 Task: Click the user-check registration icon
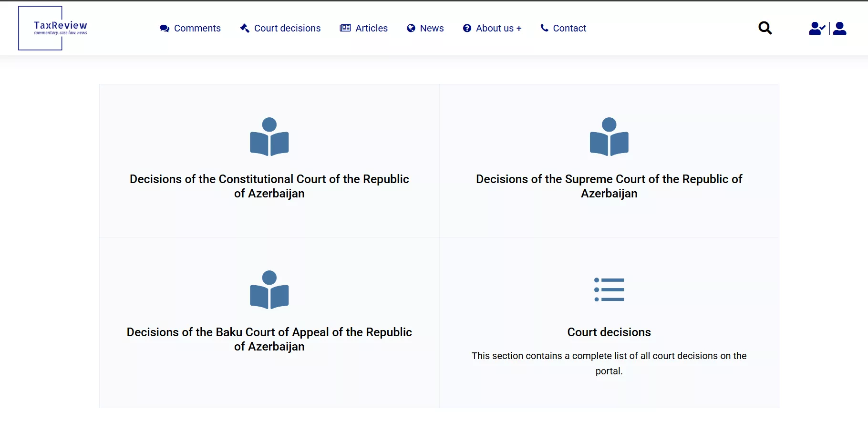pos(816,29)
